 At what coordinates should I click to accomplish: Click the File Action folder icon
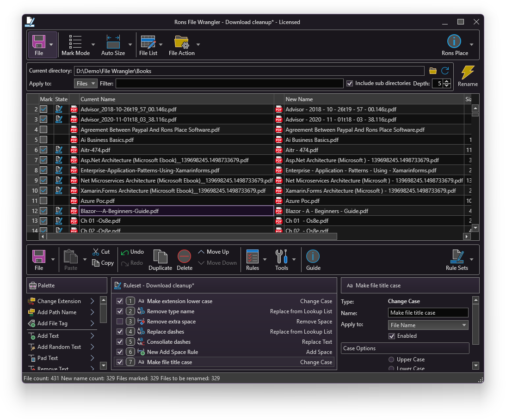[x=181, y=42]
